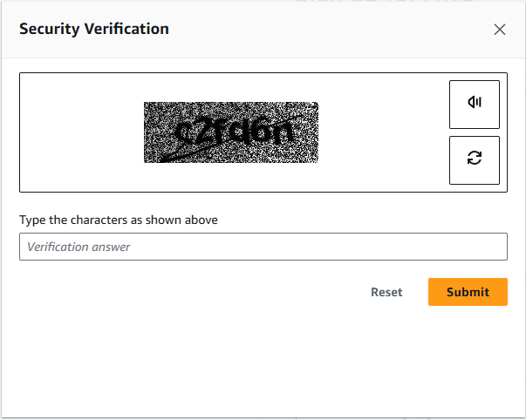526x420 pixels.
Task: Click the Verification answer input field
Action: (263, 247)
